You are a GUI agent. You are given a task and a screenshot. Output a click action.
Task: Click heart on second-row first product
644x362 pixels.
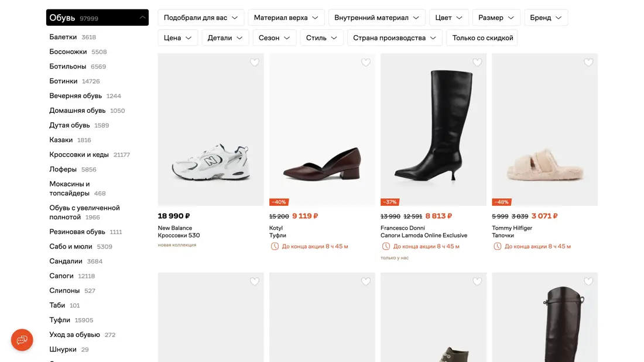(x=254, y=281)
